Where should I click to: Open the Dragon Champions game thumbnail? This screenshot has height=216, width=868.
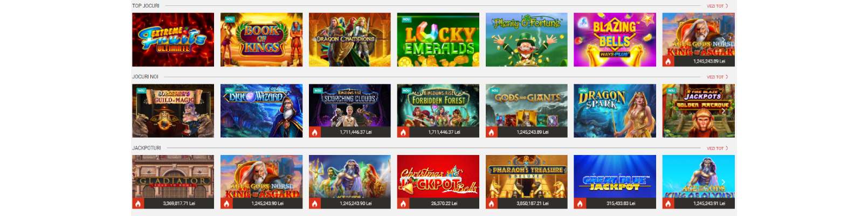click(x=350, y=40)
